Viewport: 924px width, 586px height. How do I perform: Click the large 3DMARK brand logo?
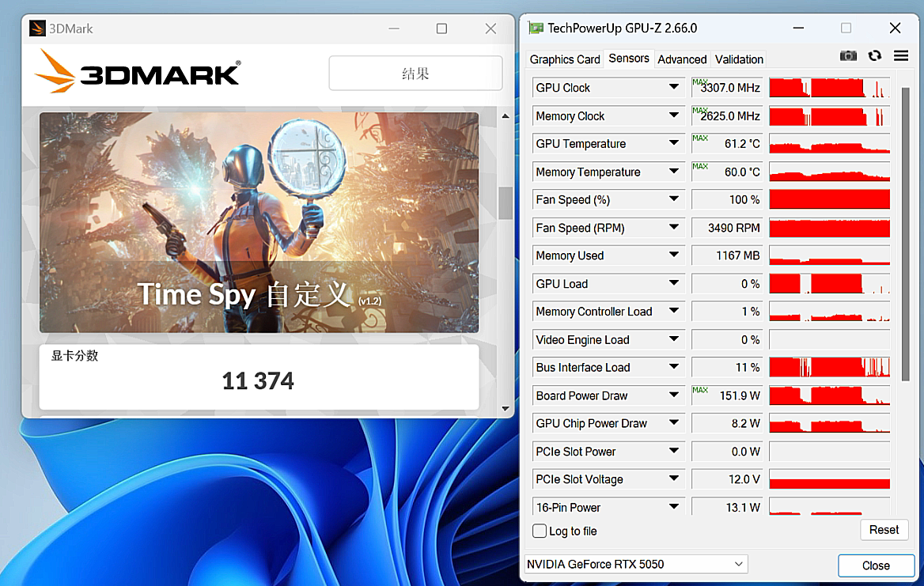138,72
